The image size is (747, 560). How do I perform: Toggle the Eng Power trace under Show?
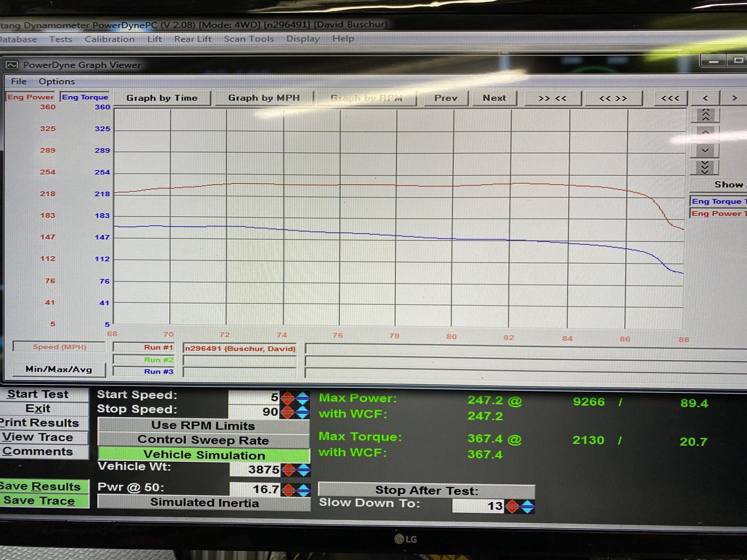coord(718,213)
